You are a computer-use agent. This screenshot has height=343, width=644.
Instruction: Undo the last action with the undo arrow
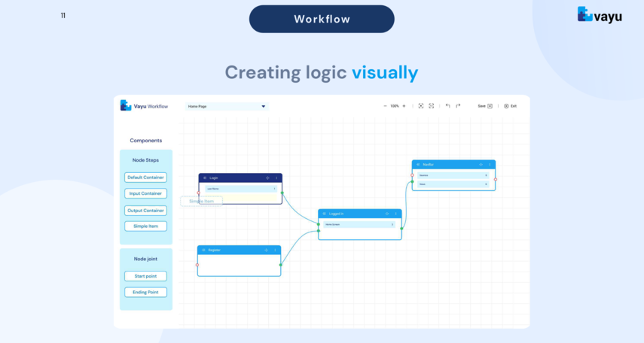[447, 106]
